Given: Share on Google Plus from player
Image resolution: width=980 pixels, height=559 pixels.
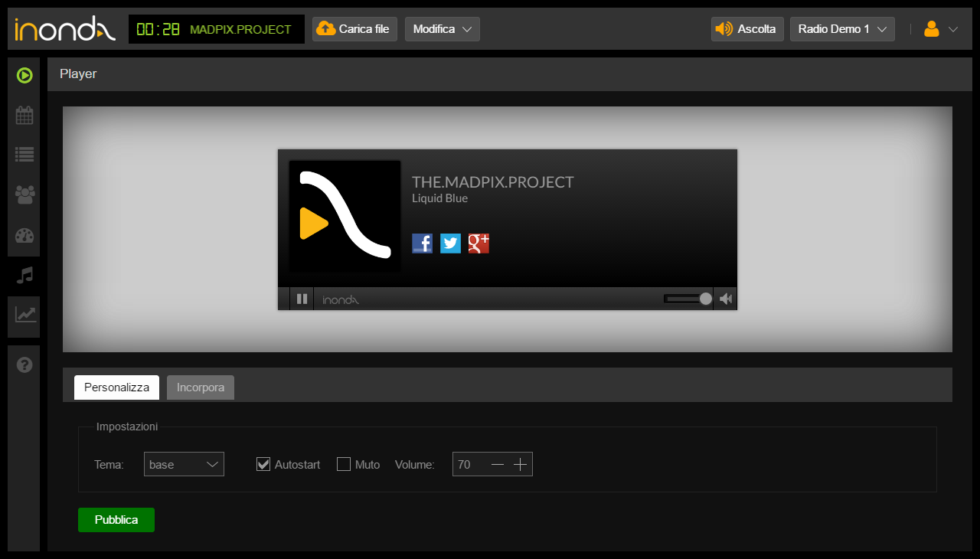Looking at the screenshot, I should pyautogui.click(x=479, y=244).
